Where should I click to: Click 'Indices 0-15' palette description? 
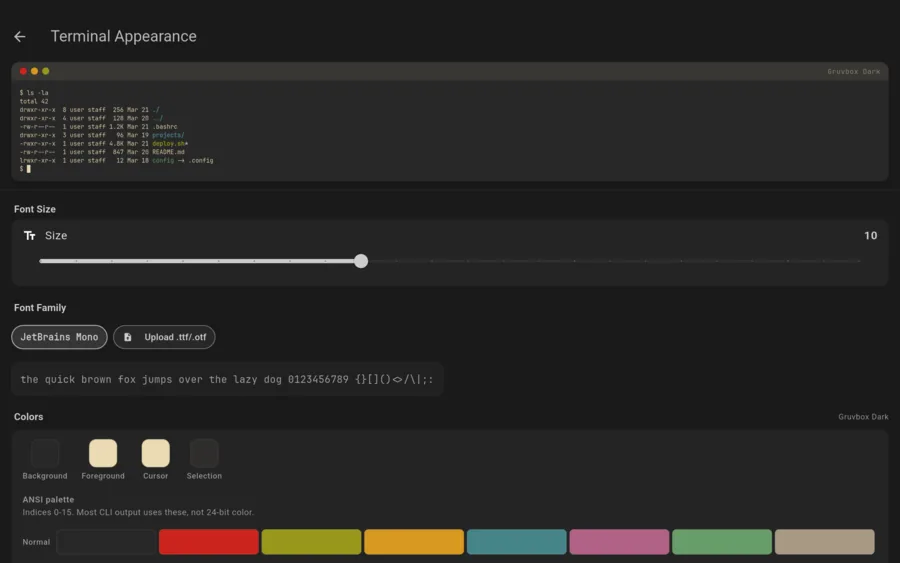138,512
